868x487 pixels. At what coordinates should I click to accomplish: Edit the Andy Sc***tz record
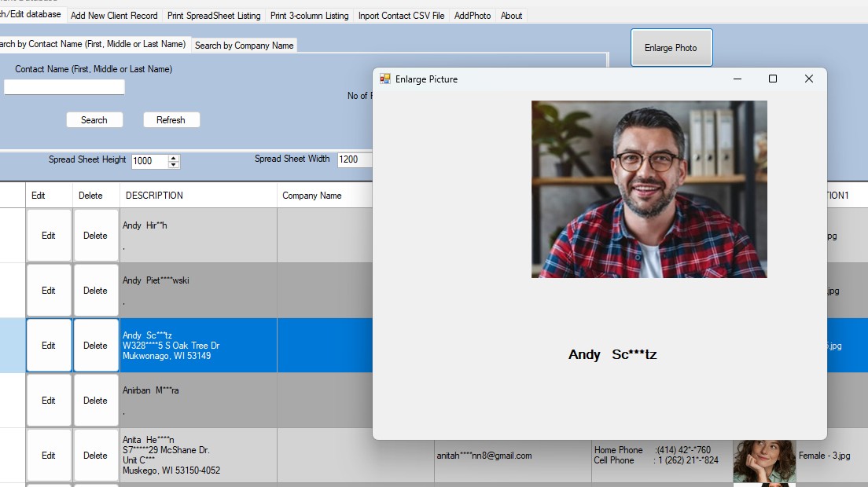click(49, 345)
